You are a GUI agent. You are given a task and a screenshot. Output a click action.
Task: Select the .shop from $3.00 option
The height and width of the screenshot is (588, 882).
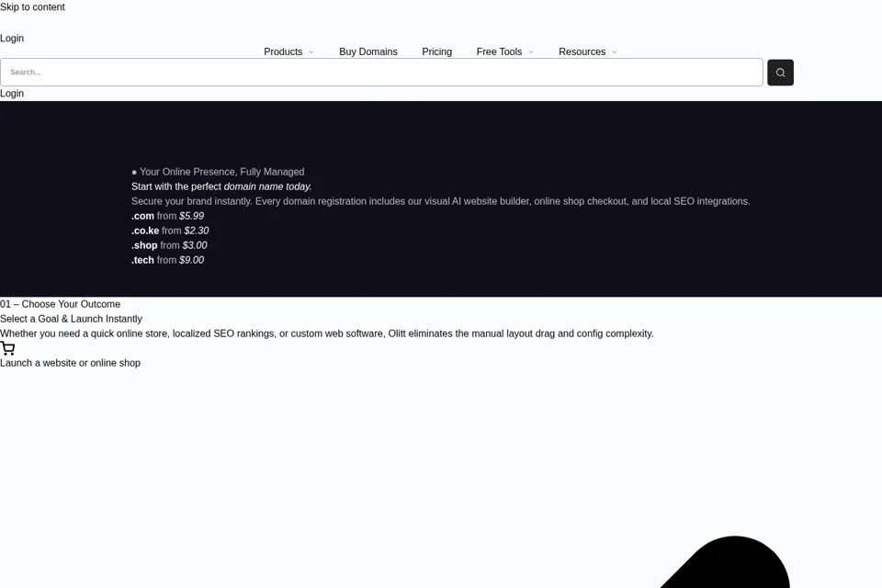pyautogui.click(x=169, y=245)
